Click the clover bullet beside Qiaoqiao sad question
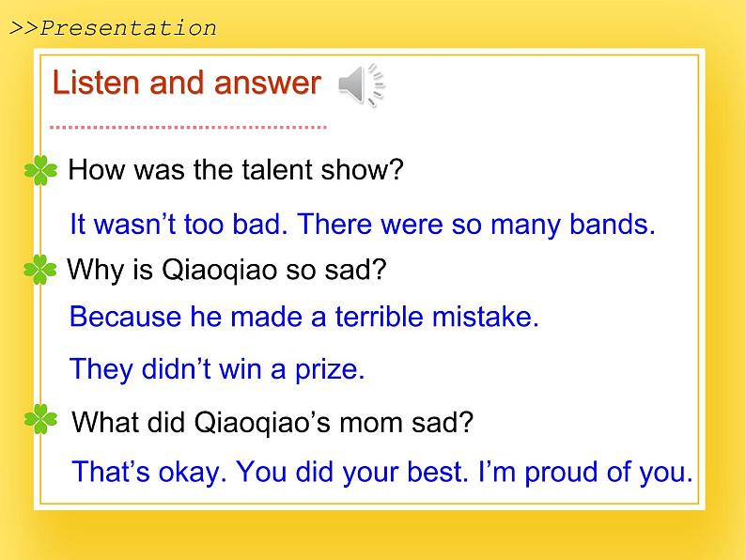The image size is (746, 560). click(40, 270)
